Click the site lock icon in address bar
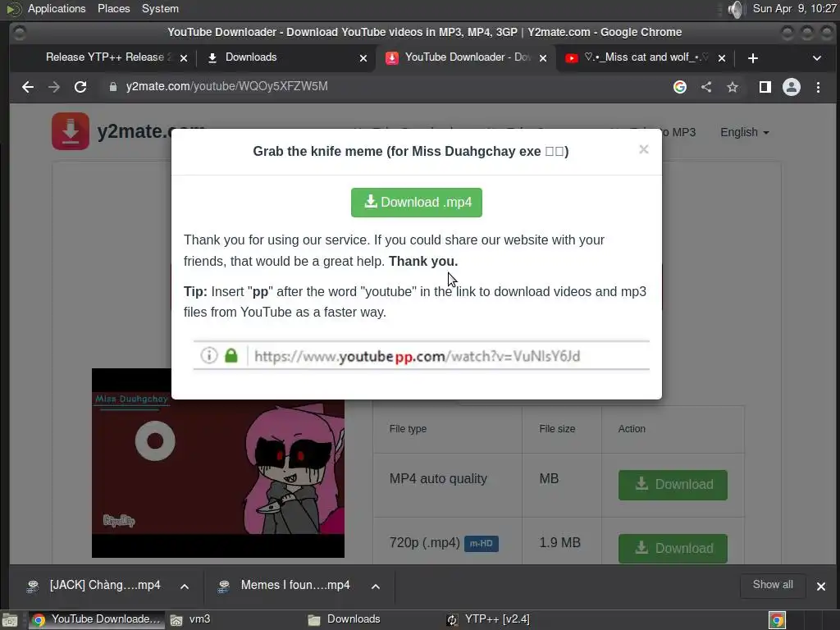 coord(112,87)
